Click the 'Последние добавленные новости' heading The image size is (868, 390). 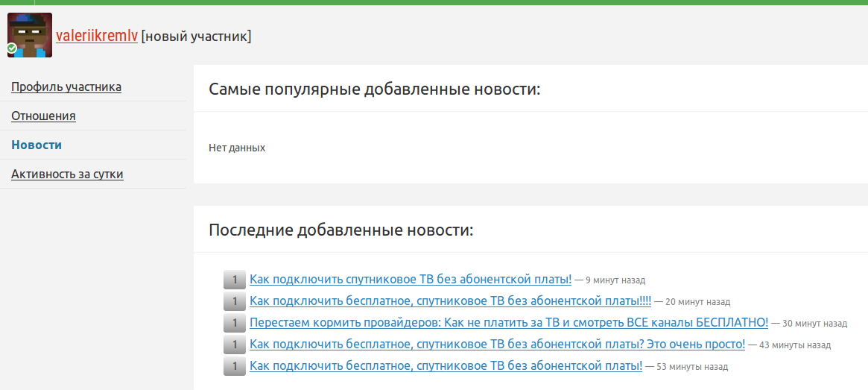[340, 230]
